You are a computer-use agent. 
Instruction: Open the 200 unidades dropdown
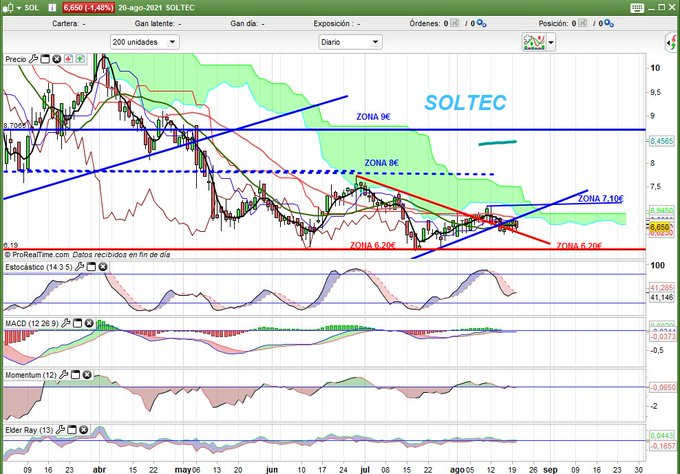coord(144,42)
